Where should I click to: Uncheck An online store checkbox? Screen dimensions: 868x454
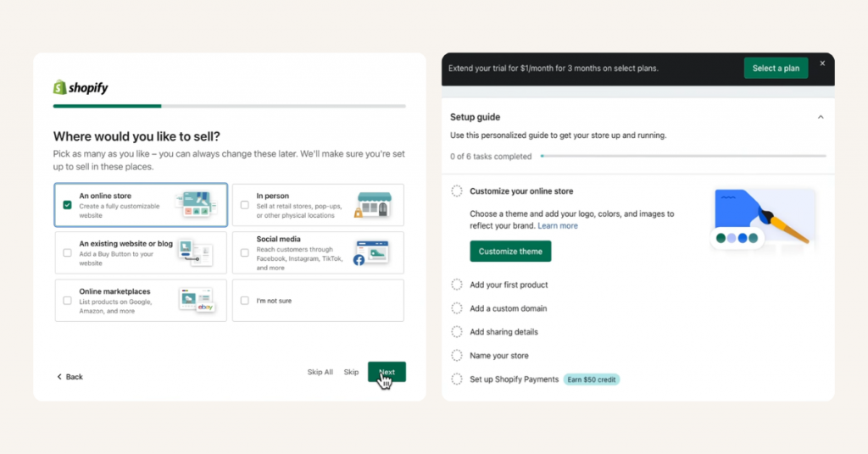(68, 205)
